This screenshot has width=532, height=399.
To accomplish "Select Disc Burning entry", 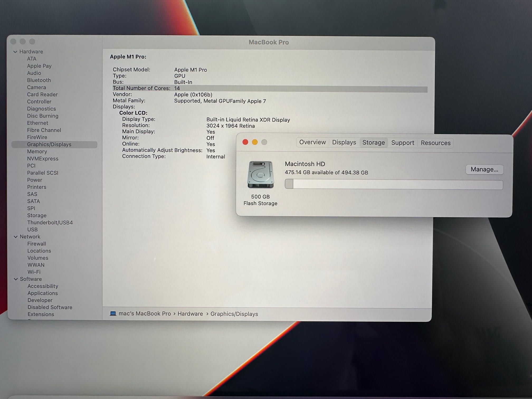I will click(43, 116).
